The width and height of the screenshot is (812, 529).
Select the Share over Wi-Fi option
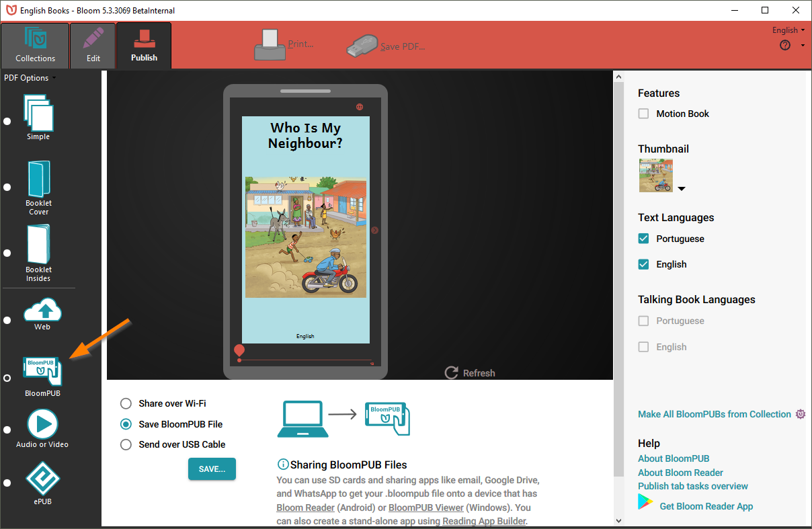pyautogui.click(x=126, y=403)
